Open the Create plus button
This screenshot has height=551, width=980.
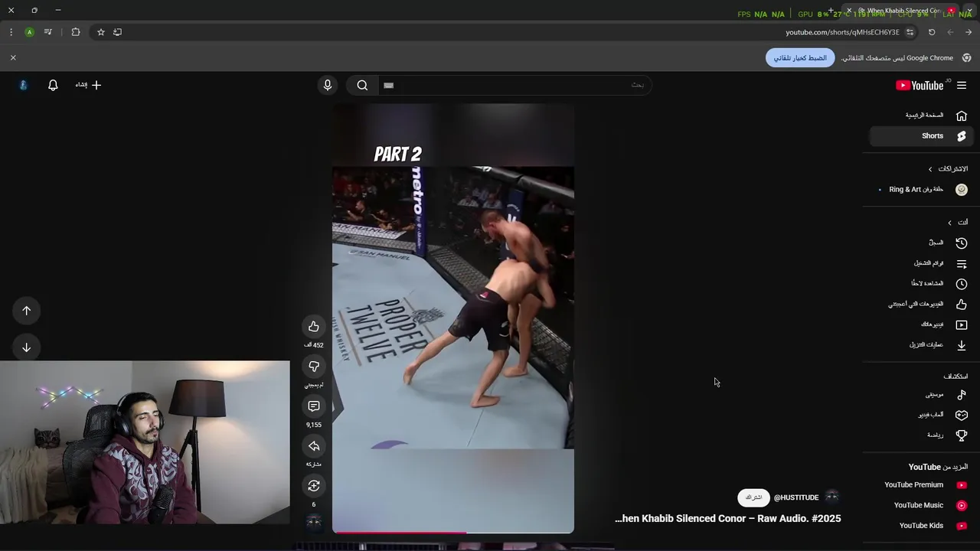click(x=88, y=85)
